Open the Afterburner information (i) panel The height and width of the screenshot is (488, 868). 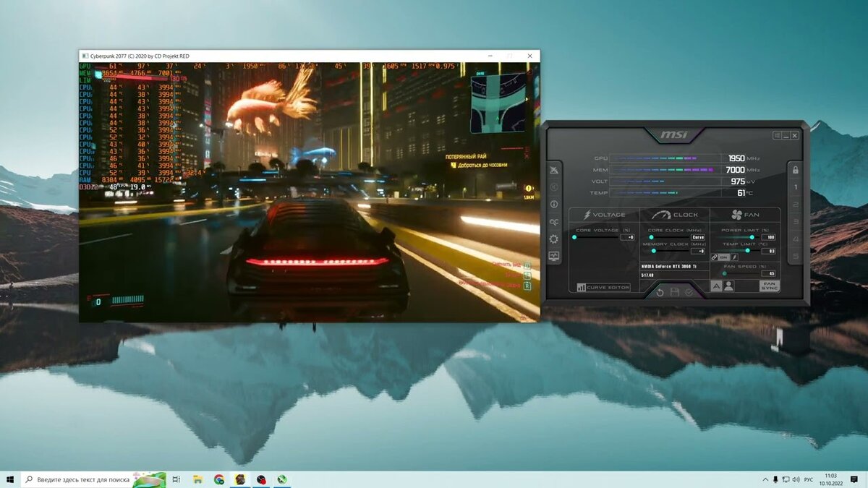point(554,204)
